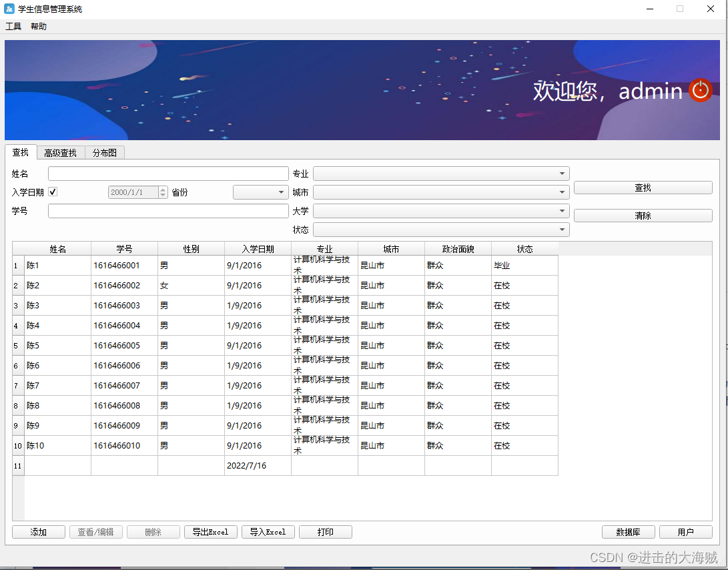Select row header number 11
The height and width of the screenshot is (570, 728).
pos(18,465)
